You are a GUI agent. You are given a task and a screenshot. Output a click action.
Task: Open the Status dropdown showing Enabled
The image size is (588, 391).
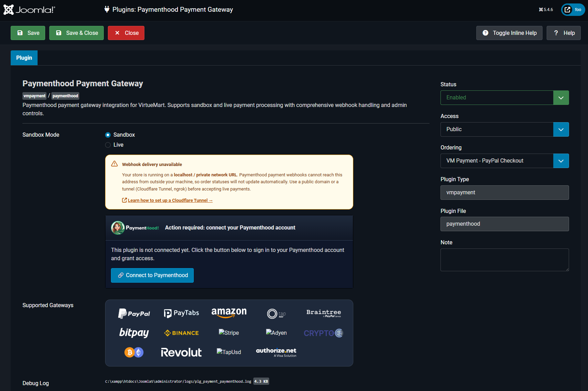click(505, 98)
